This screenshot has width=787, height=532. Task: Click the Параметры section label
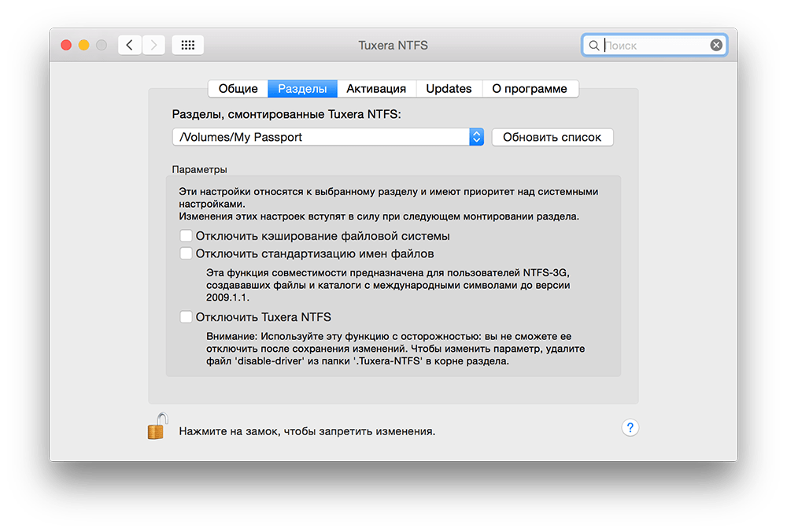coord(199,169)
